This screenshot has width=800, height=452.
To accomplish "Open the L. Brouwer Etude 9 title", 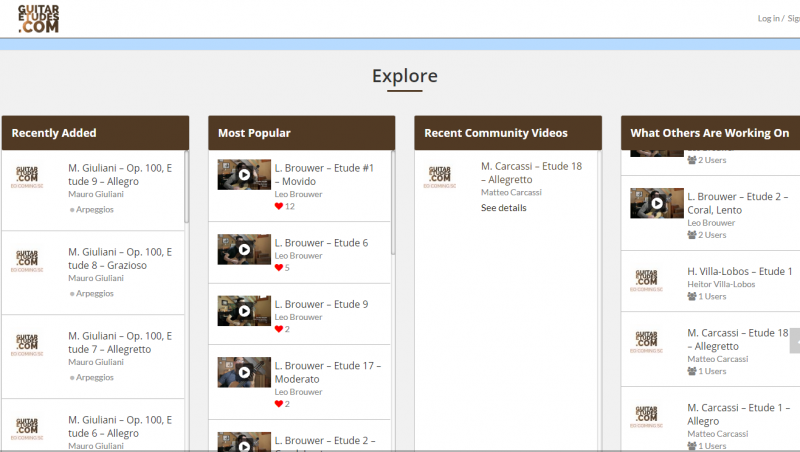I will coord(321,304).
